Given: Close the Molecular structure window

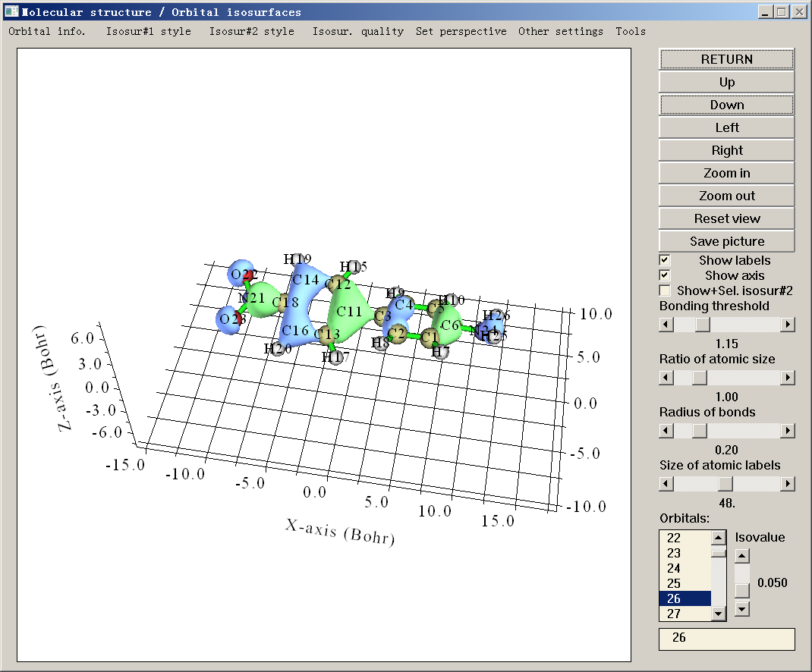Looking at the screenshot, I should (x=799, y=12).
